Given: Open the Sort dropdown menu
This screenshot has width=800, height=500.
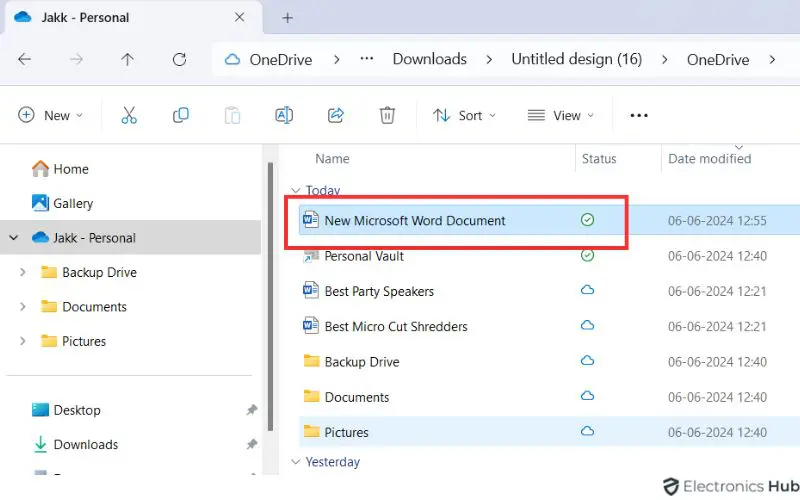Looking at the screenshot, I should coord(464,115).
